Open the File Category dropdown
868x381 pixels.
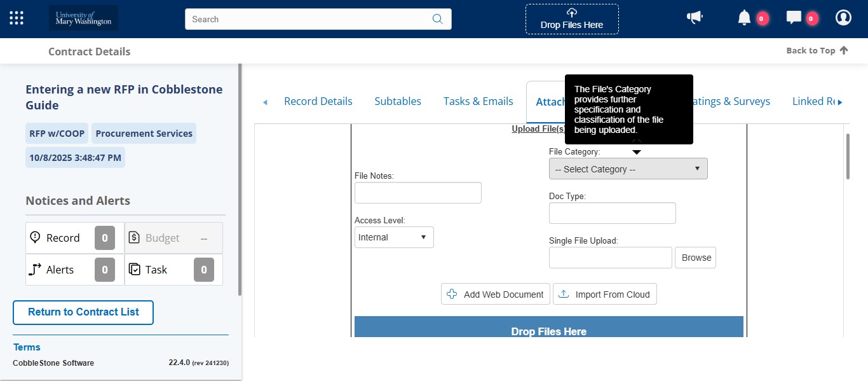coord(627,169)
